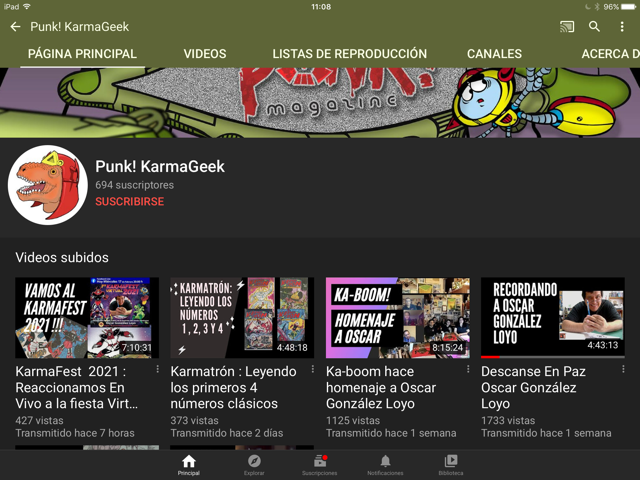Open LISTAS DE REPRODUCCIÓN tab
The height and width of the screenshot is (480, 640).
tap(349, 54)
